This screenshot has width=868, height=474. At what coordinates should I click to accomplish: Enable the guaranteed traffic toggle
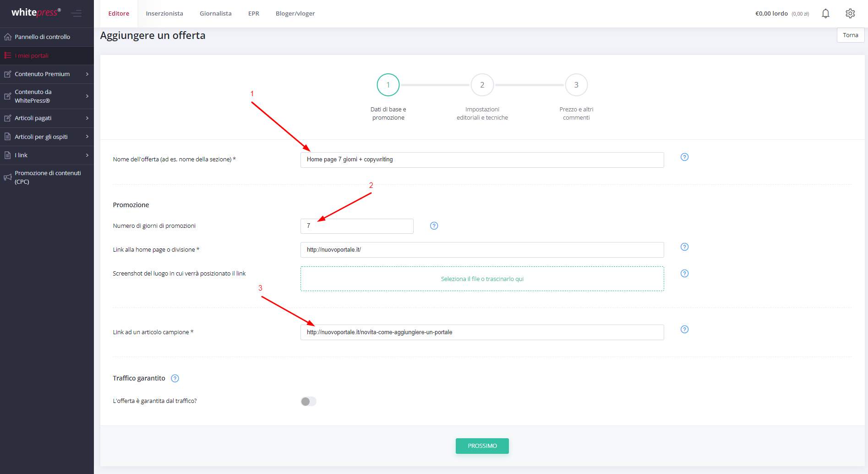[308, 402]
